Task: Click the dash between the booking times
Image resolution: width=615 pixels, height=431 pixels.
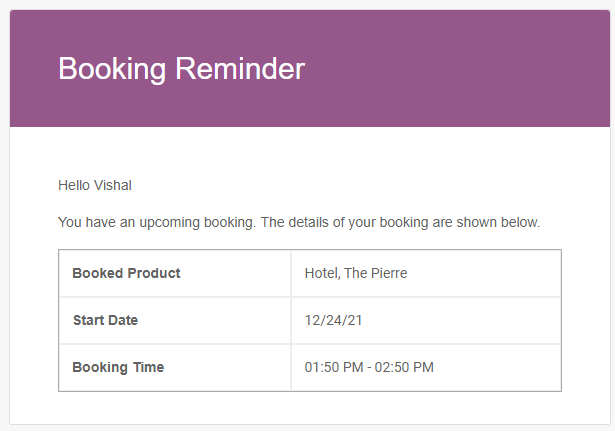Action: 370,367
